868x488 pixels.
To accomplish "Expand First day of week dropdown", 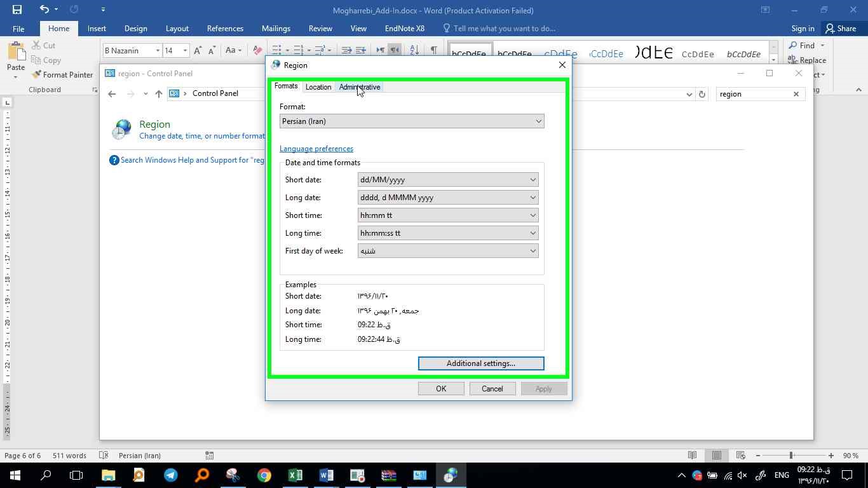I will 448,251.
